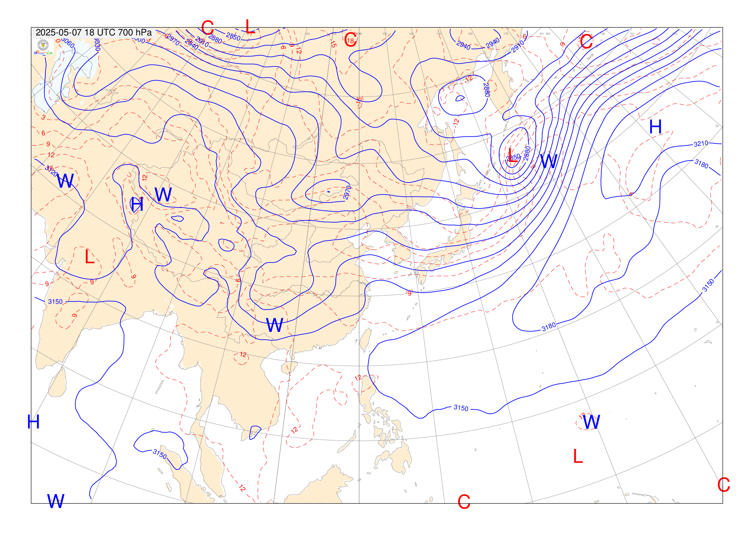
Task: Click the blue '3060' contour label
Action: pyautogui.click(x=67, y=43)
